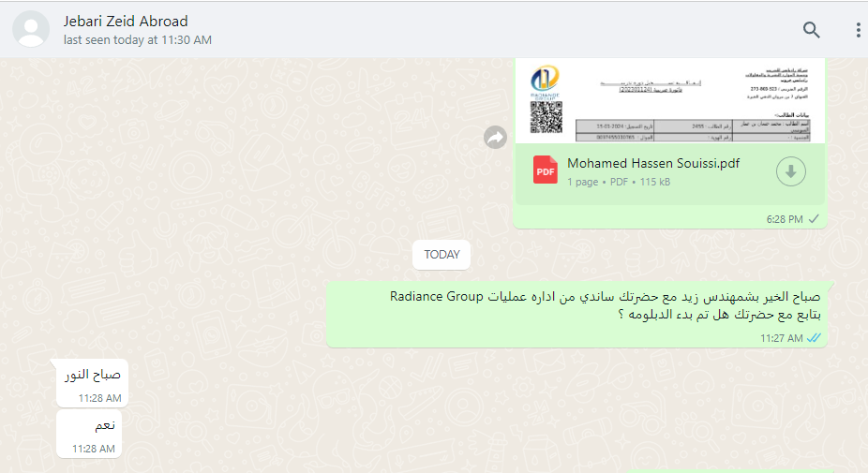Screen dimensions: 868x473
Task: Open the three-dot chat menu
Action: (858, 29)
